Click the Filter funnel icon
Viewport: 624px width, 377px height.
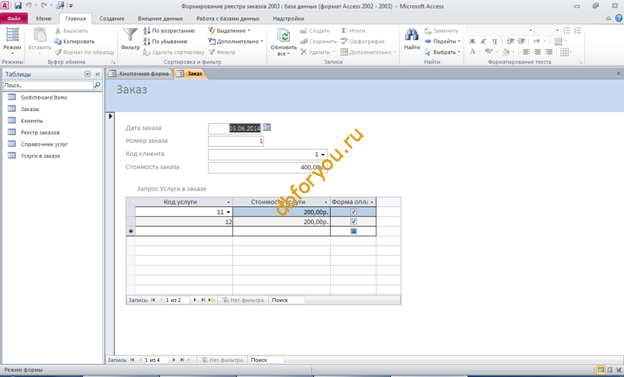(x=130, y=35)
